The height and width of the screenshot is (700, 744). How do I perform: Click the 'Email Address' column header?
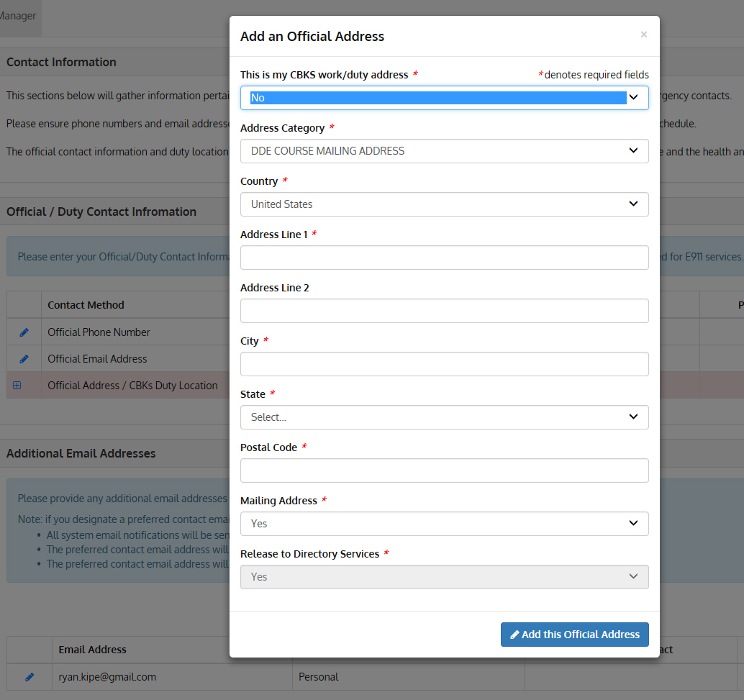(x=93, y=649)
